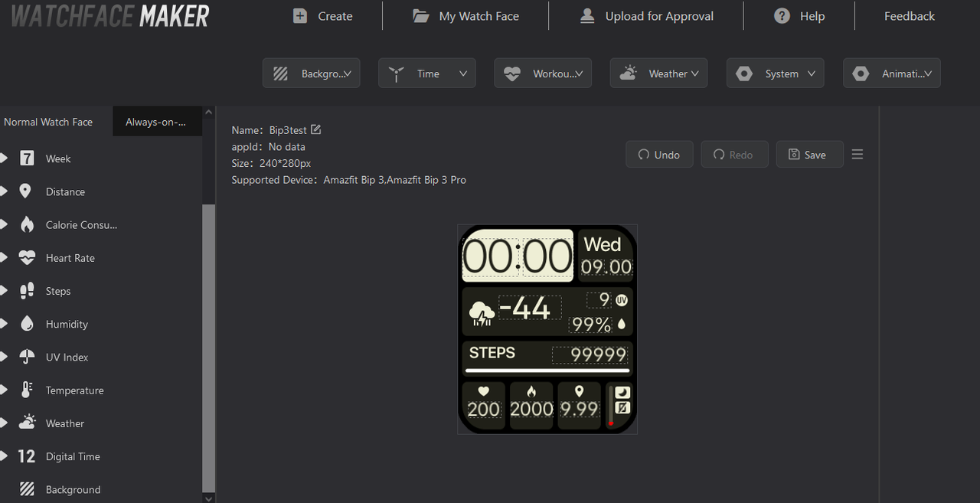The width and height of the screenshot is (980, 503).
Task: Expand the Week layer row
Action: (x=4, y=158)
